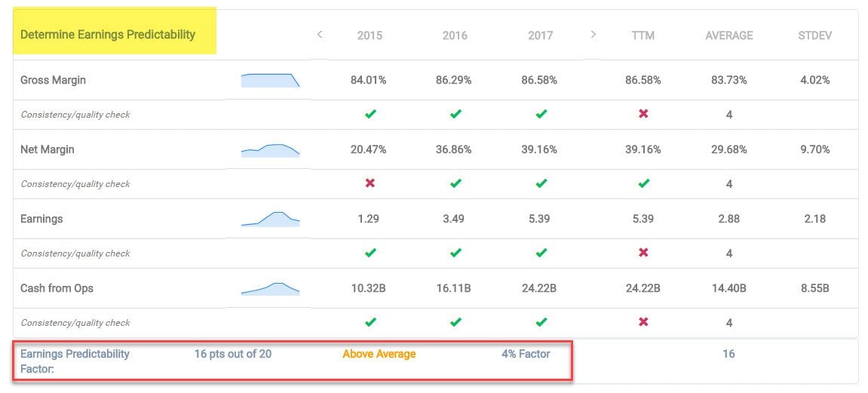Advance to later years with right chevron
The height and width of the screenshot is (393, 868).
(x=593, y=35)
